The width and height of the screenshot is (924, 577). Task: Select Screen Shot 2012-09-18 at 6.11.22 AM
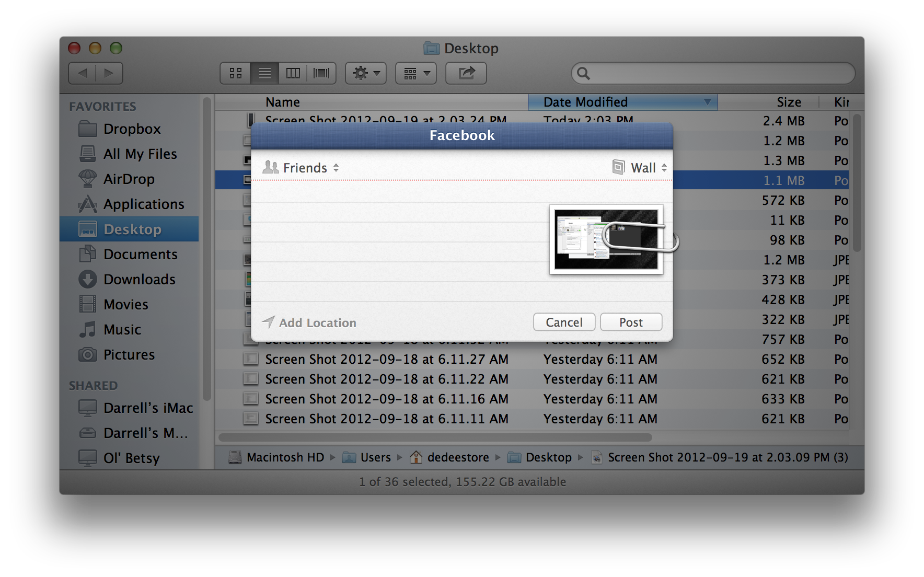[x=532, y=379]
